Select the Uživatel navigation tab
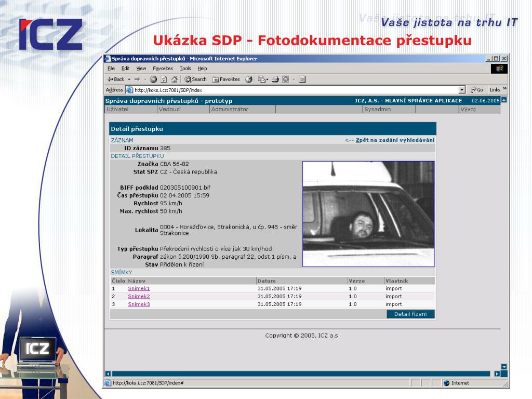 point(131,109)
